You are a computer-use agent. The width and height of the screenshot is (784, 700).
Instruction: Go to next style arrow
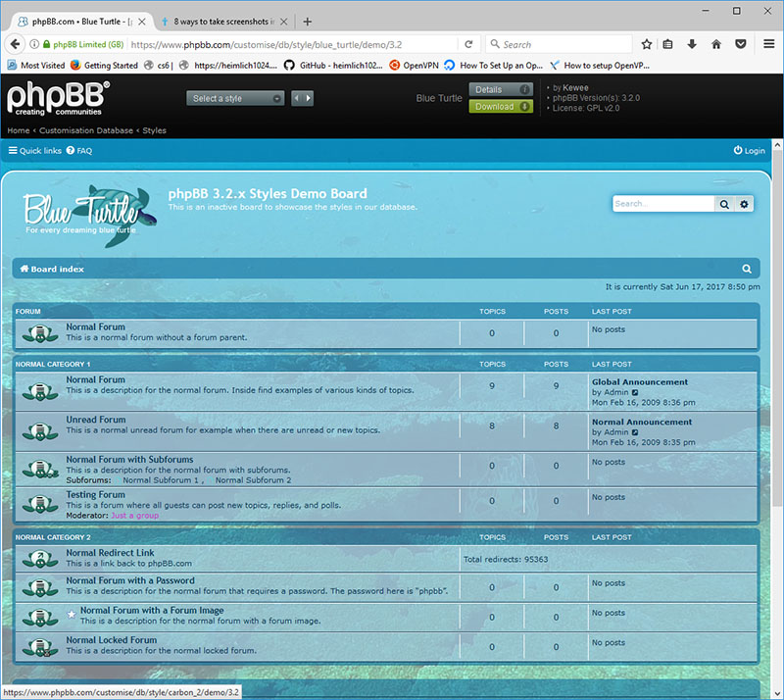pos(308,98)
